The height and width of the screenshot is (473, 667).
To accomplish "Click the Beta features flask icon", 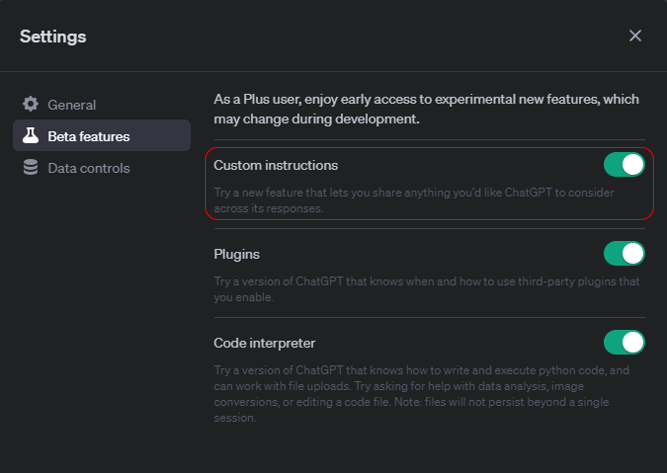I will (31, 136).
